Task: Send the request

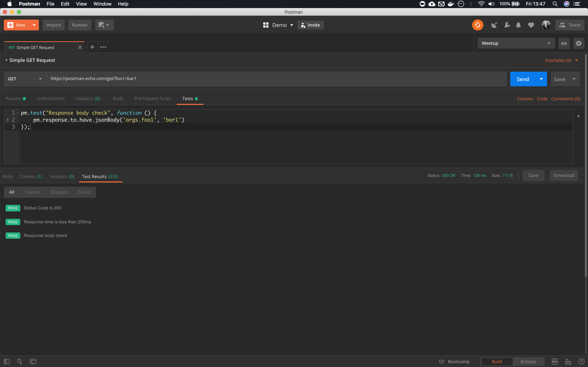Action: [x=523, y=79]
